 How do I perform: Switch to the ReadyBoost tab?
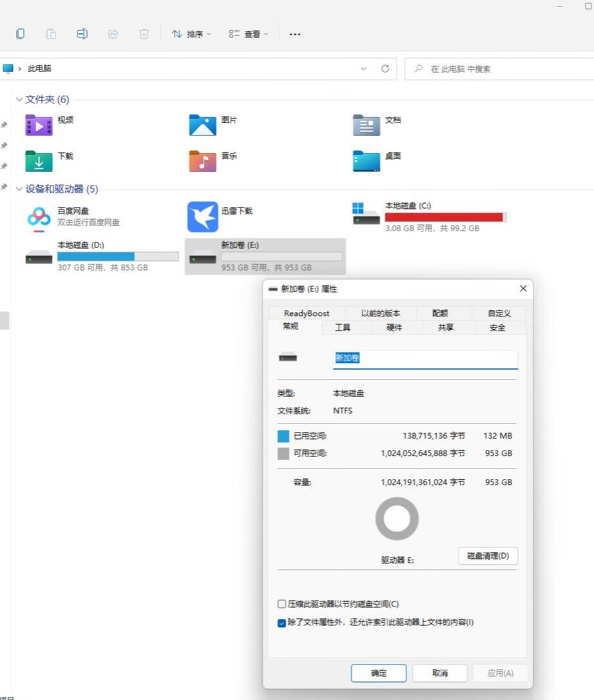tap(307, 313)
